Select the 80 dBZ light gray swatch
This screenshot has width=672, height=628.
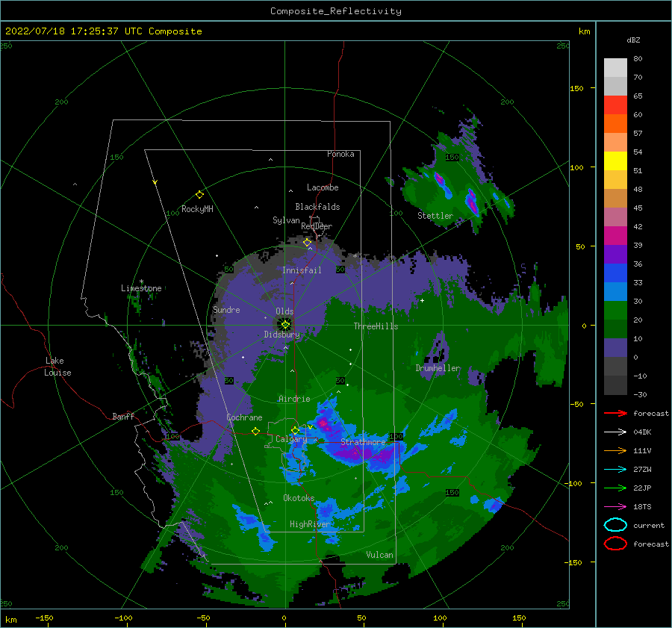[x=615, y=68]
